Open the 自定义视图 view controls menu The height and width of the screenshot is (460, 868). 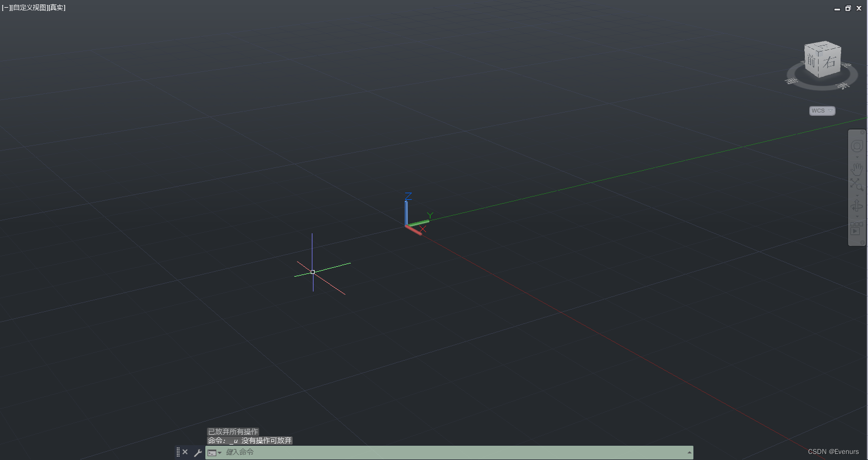30,8
